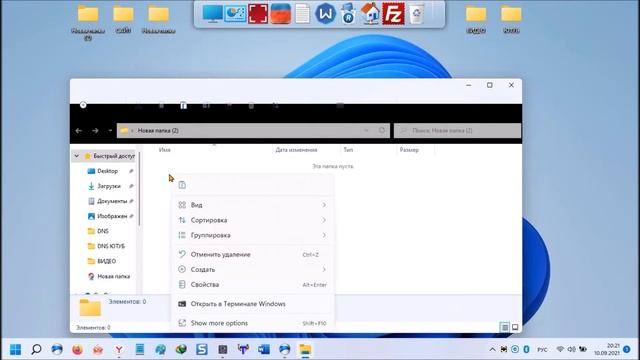Image resolution: width=640 pixels, height=360 pixels.
Task: Launch the red screen capture dock icon
Action: [258, 14]
